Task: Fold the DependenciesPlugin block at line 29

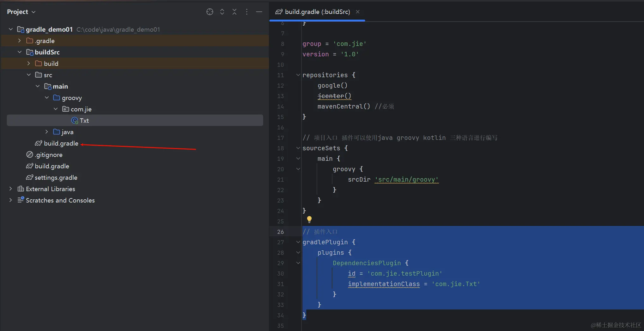Action: (298, 263)
